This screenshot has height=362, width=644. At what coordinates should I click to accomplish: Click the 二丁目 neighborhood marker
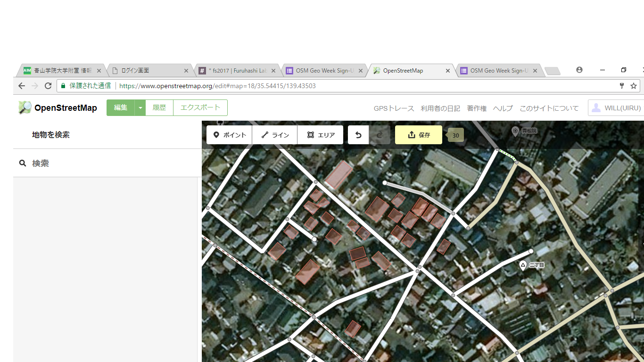pos(523,265)
